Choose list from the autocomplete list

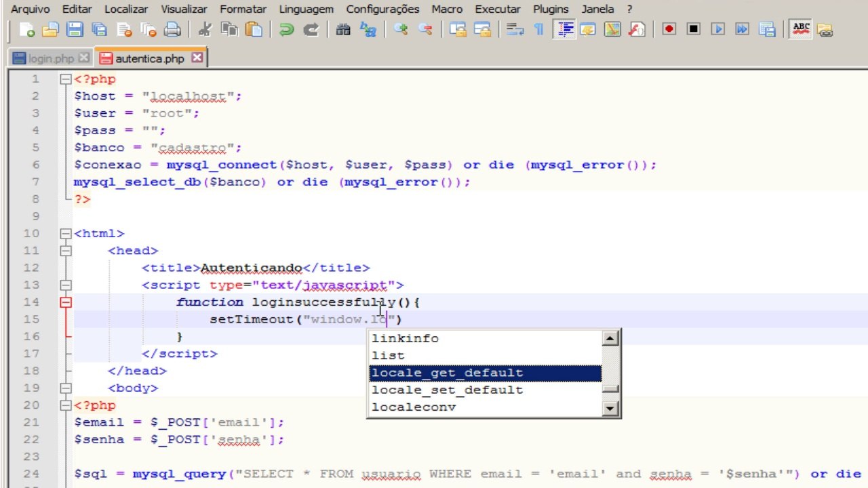tap(486, 355)
